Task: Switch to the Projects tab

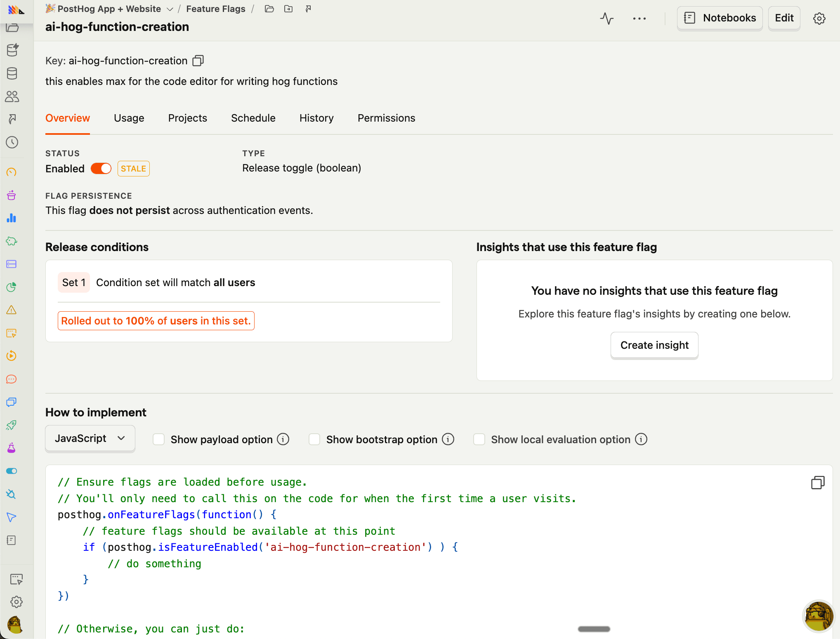Action: (188, 118)
